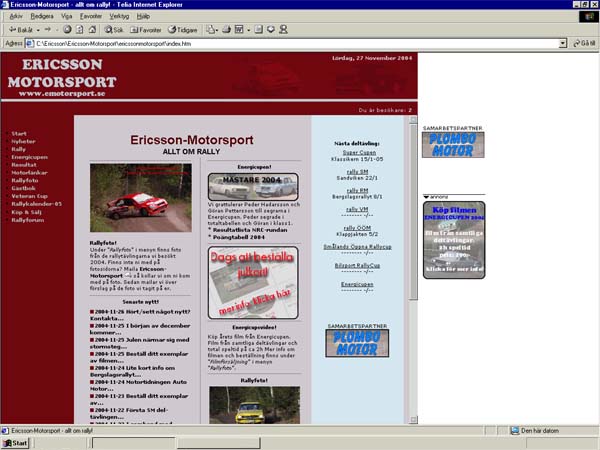Open the Bilsport RallyCup link
Viewport: 600px width, 450px height.
[357, 266]
